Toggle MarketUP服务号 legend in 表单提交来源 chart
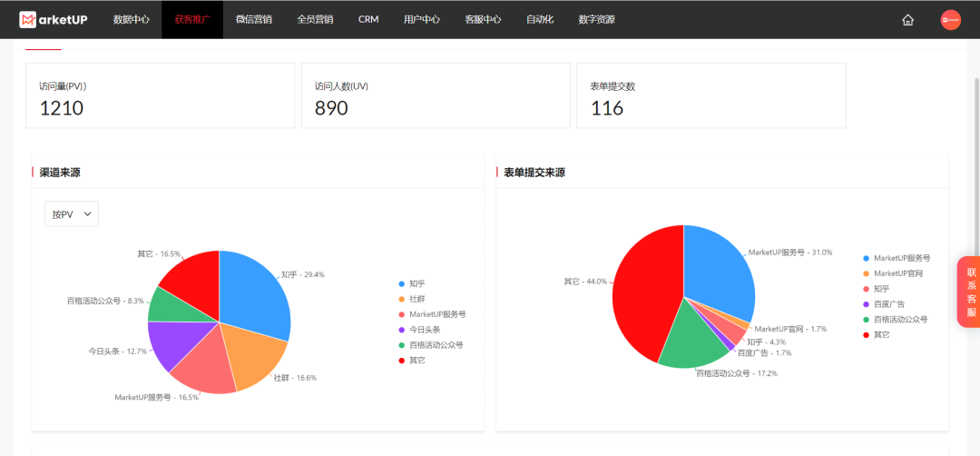980x456 pixels. [897, 258]
